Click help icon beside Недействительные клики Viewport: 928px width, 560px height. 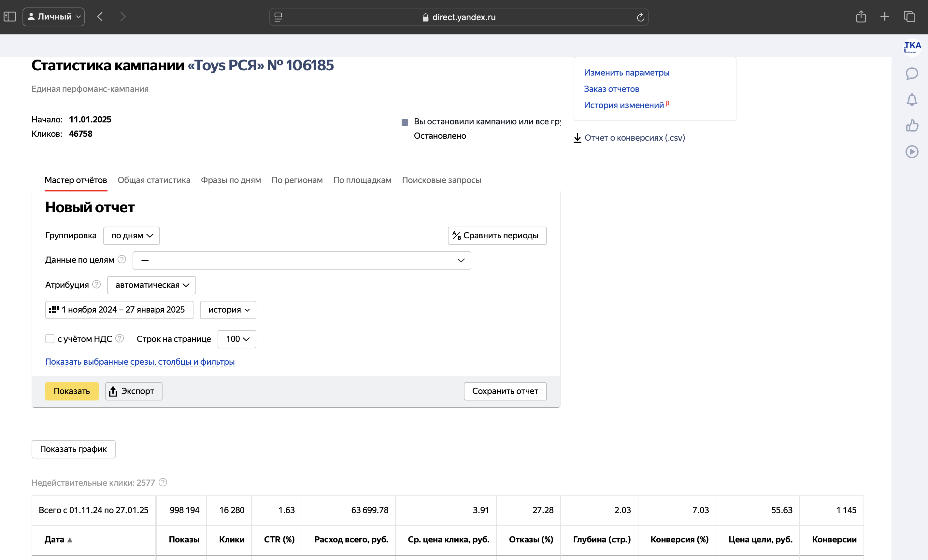(163, 483)
